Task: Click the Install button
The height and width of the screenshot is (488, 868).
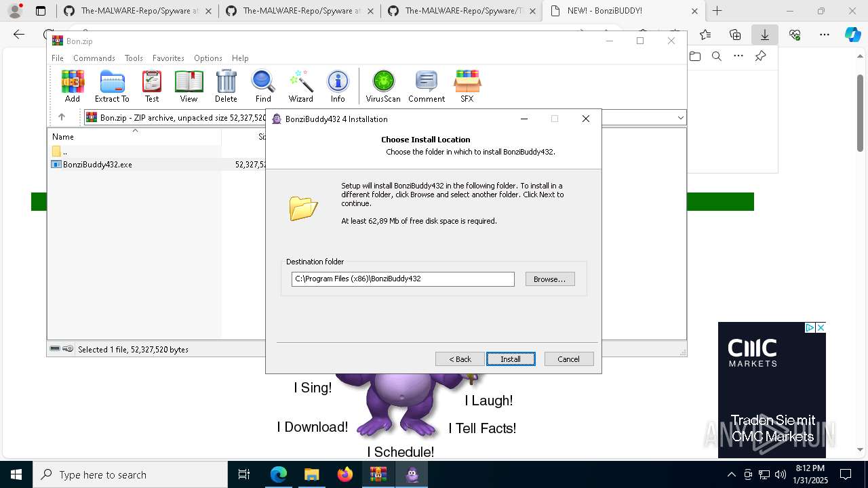Action: tap(511, 359)
